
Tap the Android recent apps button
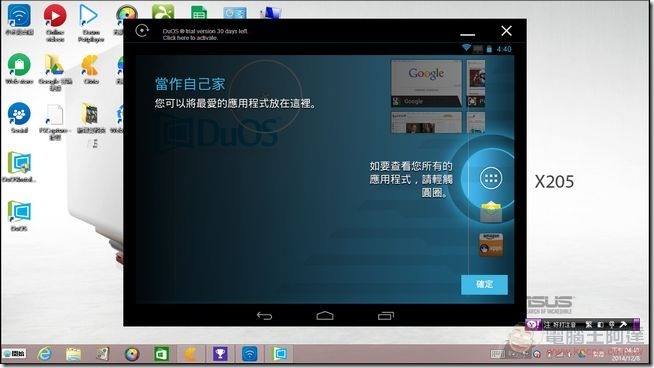[x=386, y=316]
